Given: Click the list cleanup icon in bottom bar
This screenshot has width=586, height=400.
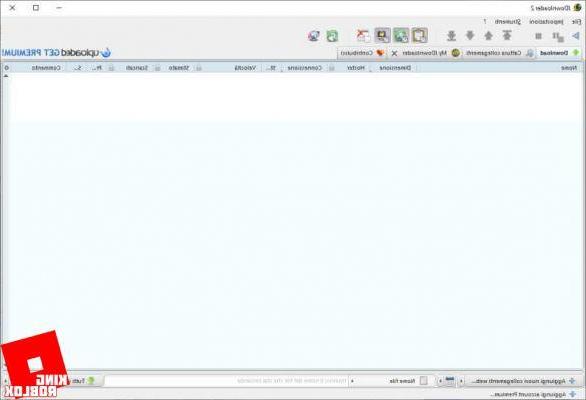Looking at the screenshot, I should (450, 381).
